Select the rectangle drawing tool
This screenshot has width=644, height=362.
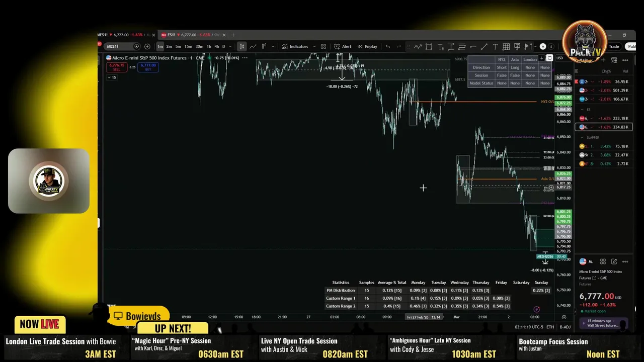coord(429,46)
